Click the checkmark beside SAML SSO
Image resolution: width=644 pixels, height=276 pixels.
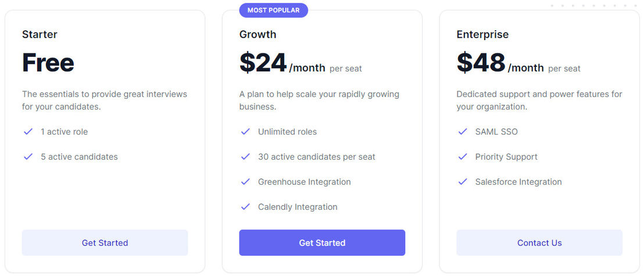tap(463, 132)
